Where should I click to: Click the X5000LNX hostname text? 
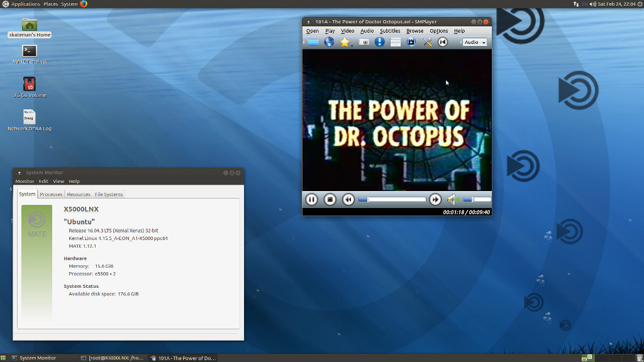(x=81, y=209)
